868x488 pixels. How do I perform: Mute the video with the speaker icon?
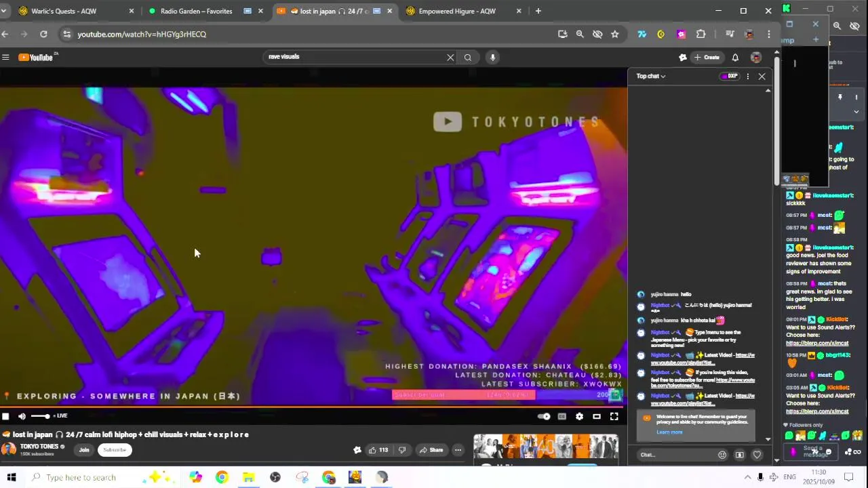point(22,416)
